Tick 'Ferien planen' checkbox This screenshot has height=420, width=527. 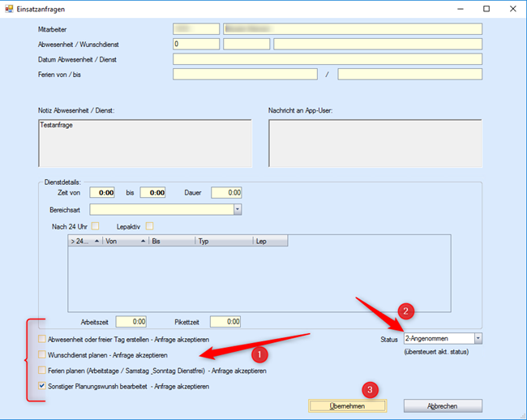pos(42,371)
